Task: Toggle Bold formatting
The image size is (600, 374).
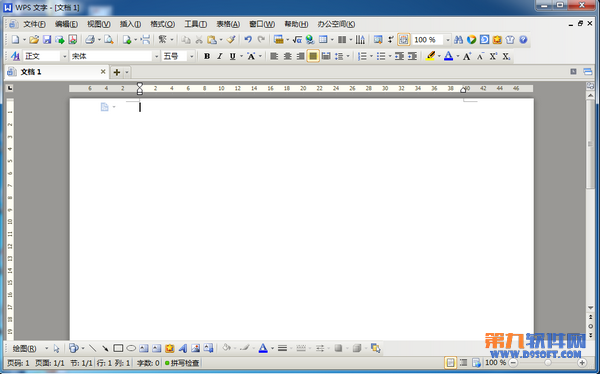Action: [x=207, y=56]
